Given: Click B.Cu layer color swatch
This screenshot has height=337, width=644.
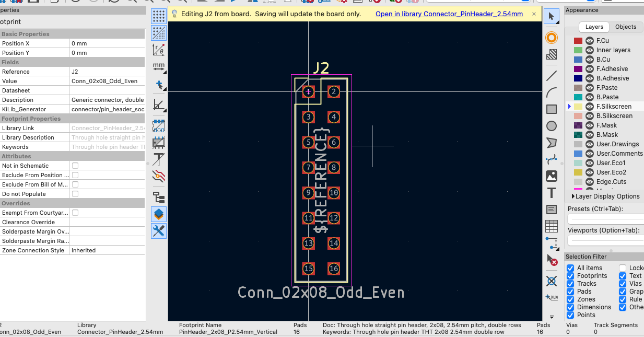Looking at the screenshot, I should (578, 60).
